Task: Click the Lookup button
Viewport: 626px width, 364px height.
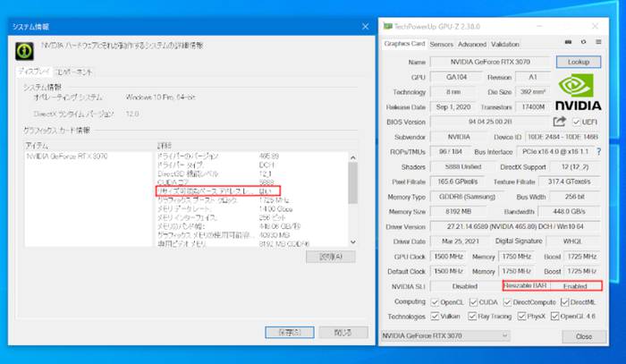Action: click(x=578, y=62)
